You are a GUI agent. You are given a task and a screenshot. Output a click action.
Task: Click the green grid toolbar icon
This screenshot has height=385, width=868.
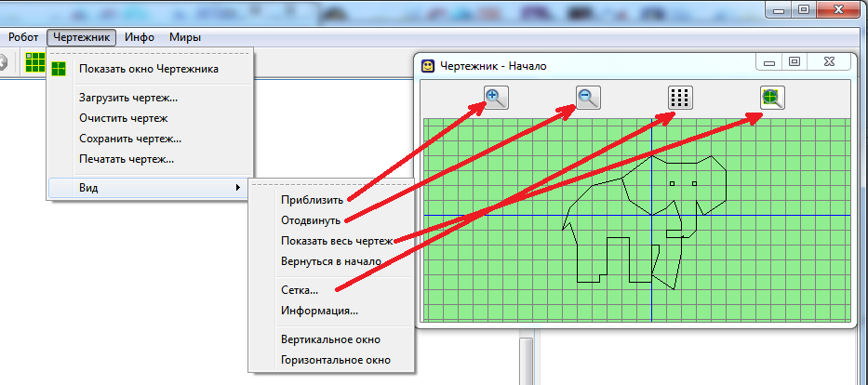(35, 62)
